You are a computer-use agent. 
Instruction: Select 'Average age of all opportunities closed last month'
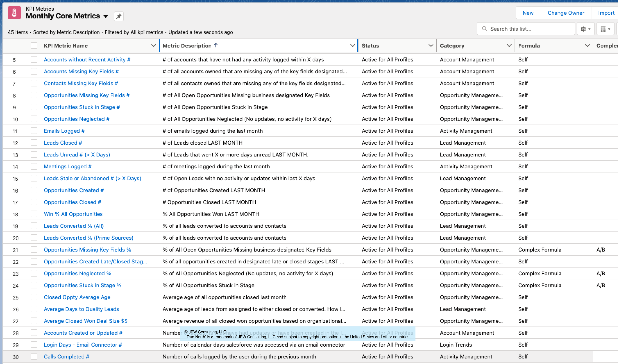(x=225, y=297)
